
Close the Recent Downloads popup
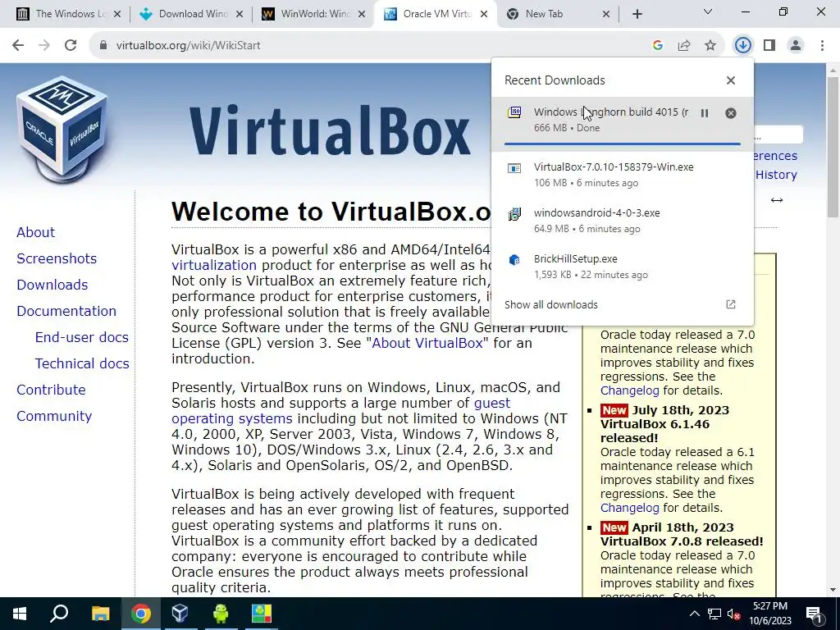click(x=731, y=80)
